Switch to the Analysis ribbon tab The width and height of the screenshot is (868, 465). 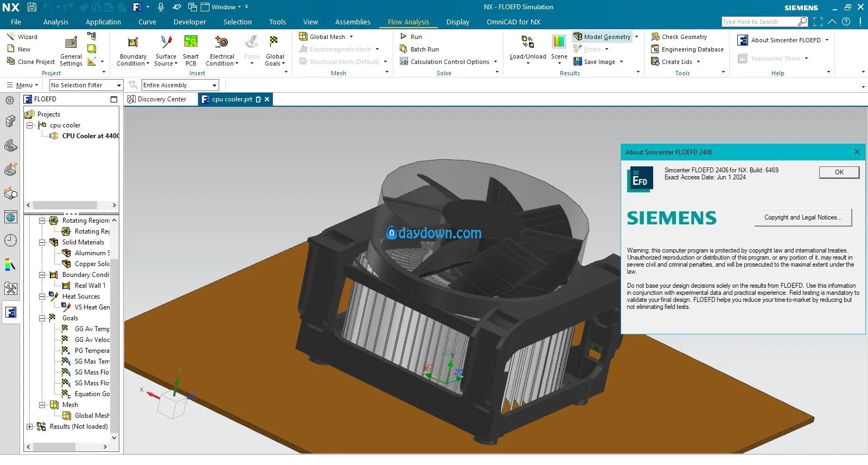point(56,22)
